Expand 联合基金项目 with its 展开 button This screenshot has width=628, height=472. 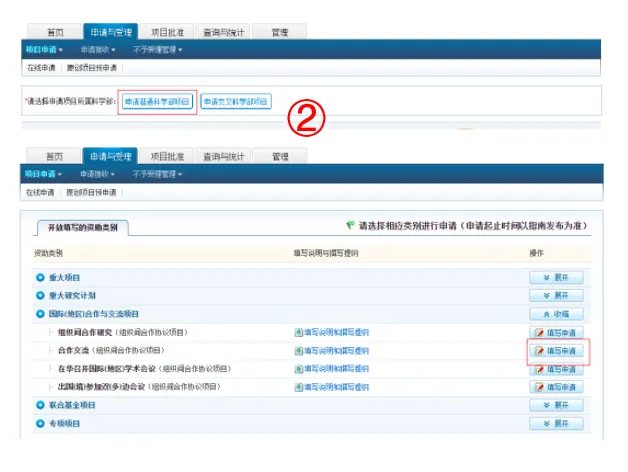pos(556,405)
